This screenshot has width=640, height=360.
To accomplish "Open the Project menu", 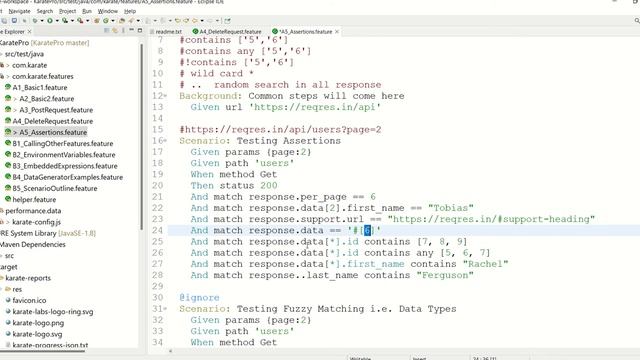I will [x=67, y=11].
